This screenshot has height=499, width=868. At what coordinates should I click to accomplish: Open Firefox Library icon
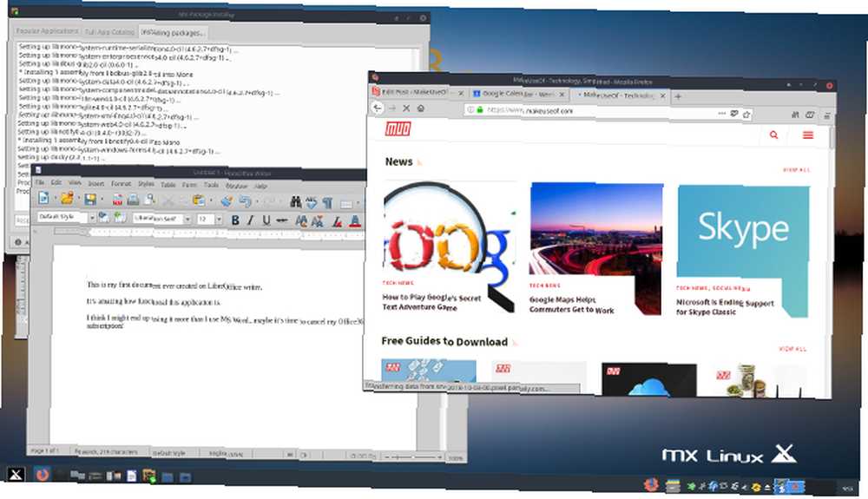click(795, 115)
